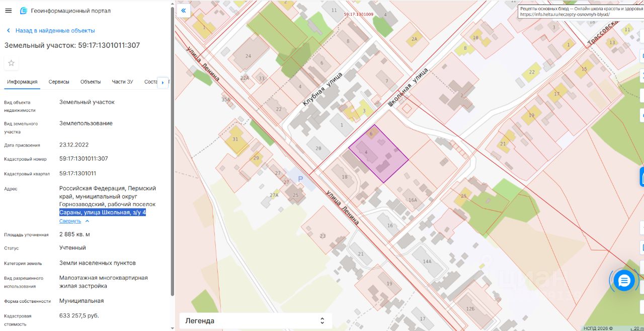The image size is (644, 331).
Task: Collapse address via Свернуть chevron
Action: pyautogui.click(x=87, y=221)
